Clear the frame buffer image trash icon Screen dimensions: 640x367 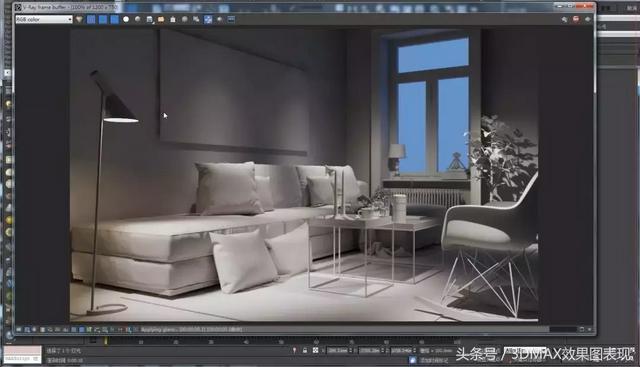[173, 19]
